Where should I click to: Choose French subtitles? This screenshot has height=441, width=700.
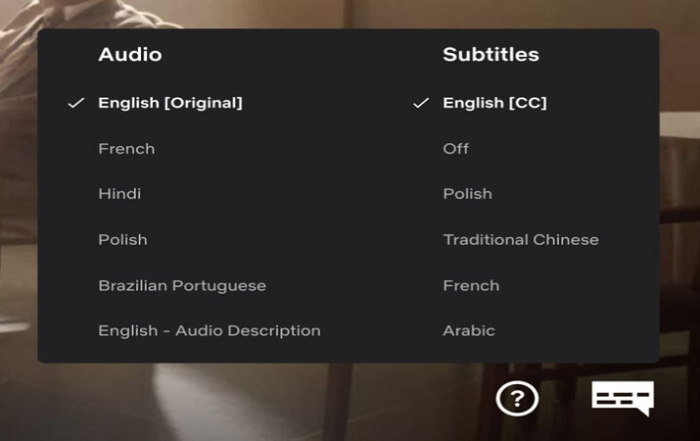pos(471,285)
